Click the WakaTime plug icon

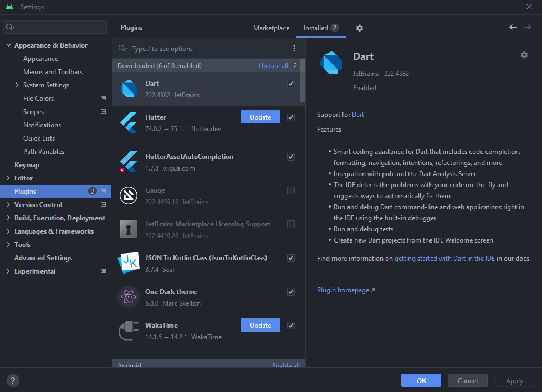tap(129, 331)
